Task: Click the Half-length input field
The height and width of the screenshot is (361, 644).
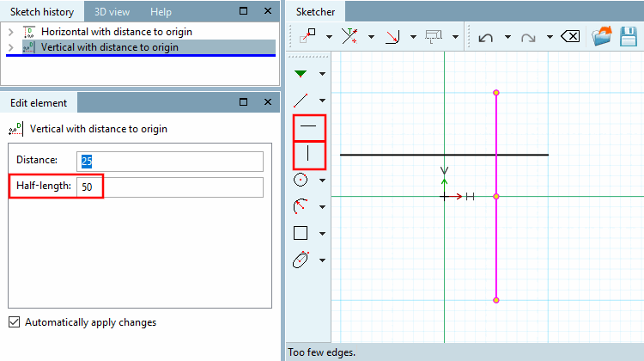Action: coord(170,187)
